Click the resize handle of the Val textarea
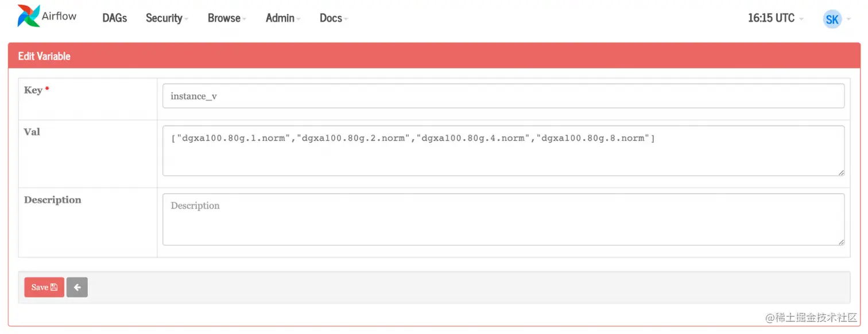 click(840, 172)
